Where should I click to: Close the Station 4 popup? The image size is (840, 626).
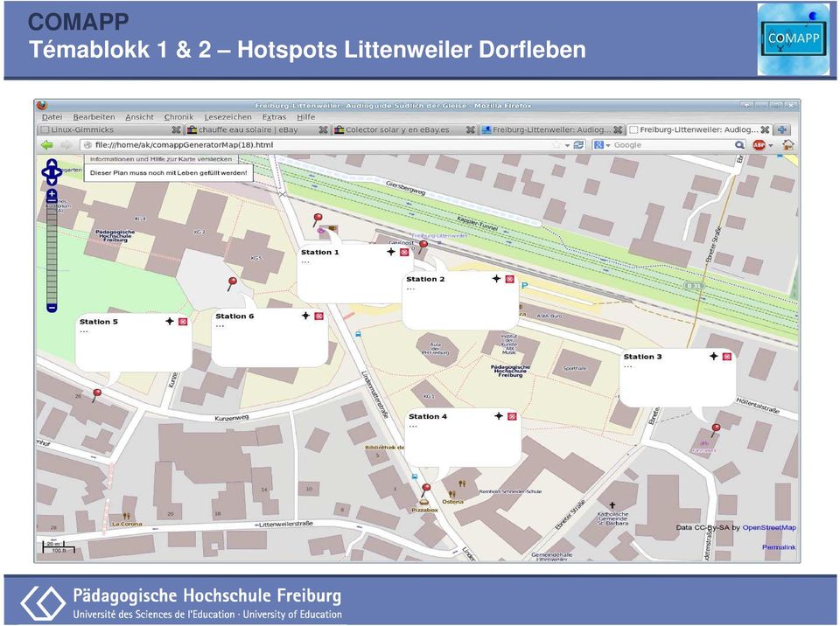[512, 417]
